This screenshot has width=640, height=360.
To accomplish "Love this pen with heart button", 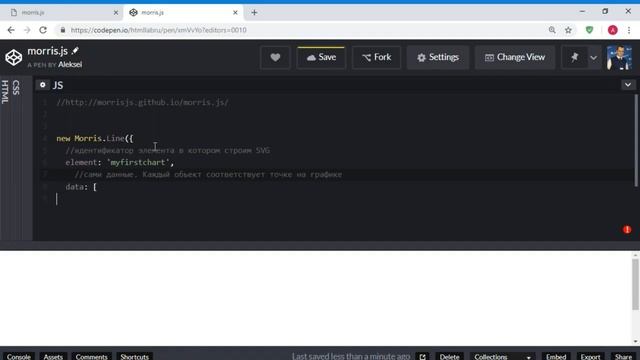I will coord(275,58).
